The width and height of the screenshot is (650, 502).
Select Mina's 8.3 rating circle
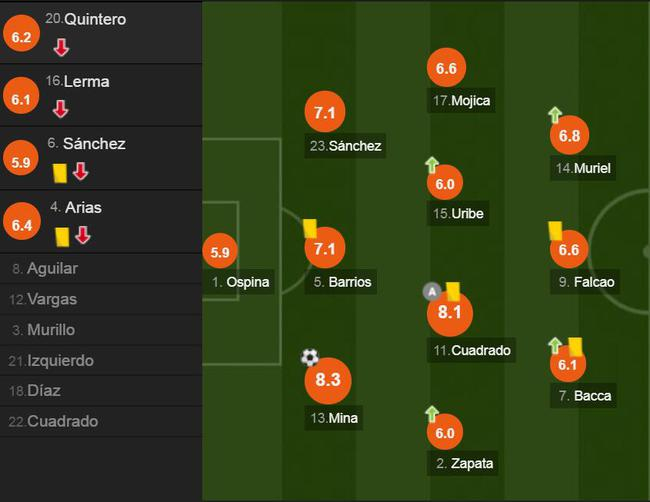point(328,380)
